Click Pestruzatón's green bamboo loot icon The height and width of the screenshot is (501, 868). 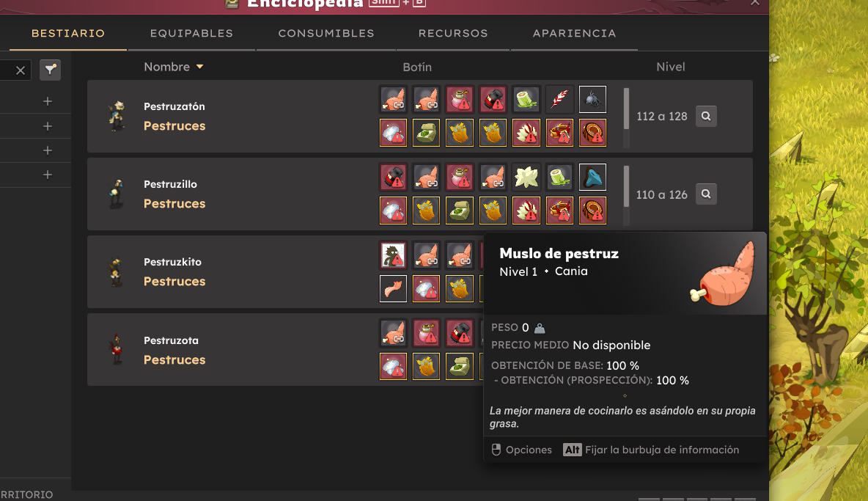click(x=526, y=100)
